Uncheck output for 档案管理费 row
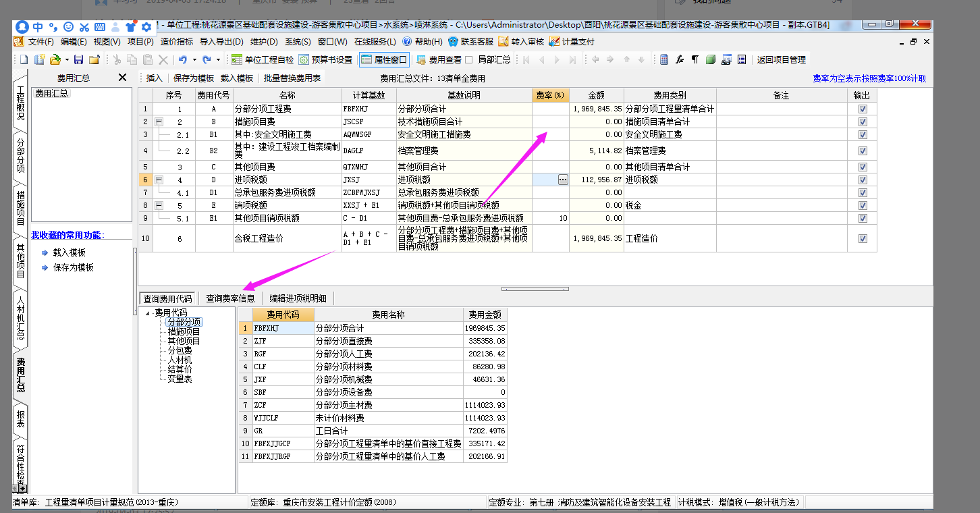This screenshot has width=980, height=513. [863, 151]
